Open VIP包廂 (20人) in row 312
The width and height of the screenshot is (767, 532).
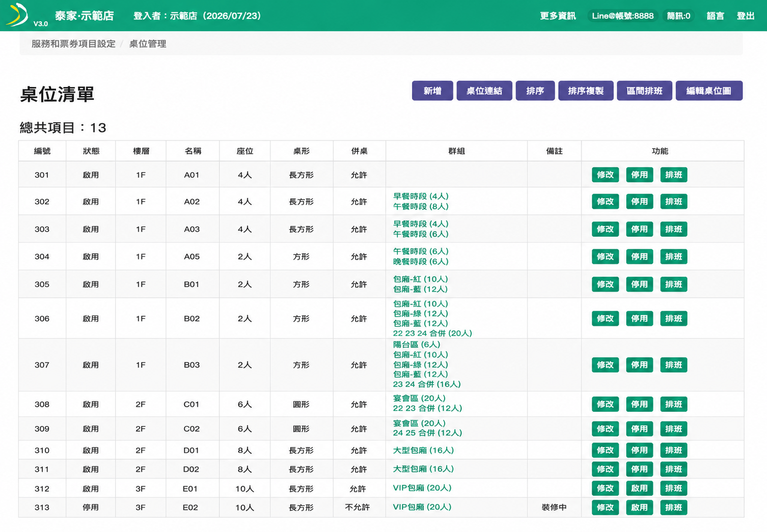pos(422,488)
